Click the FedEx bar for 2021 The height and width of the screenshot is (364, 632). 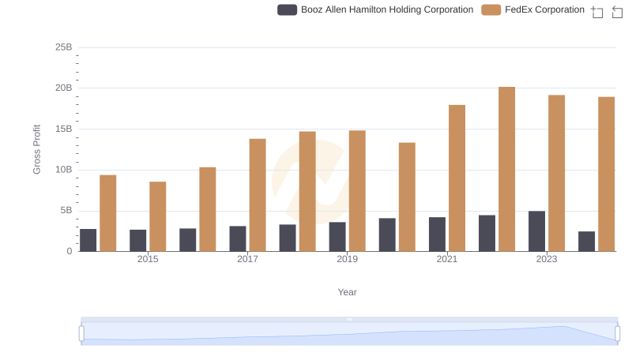tap(457, 178)
